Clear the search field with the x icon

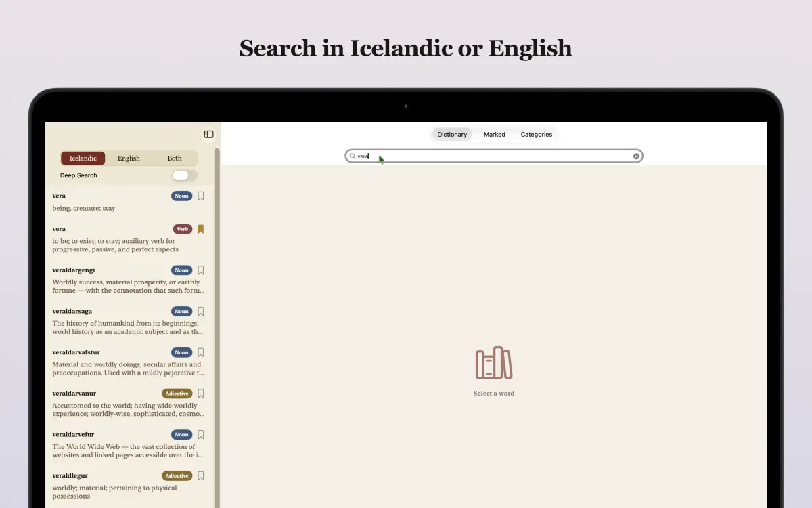636,156
